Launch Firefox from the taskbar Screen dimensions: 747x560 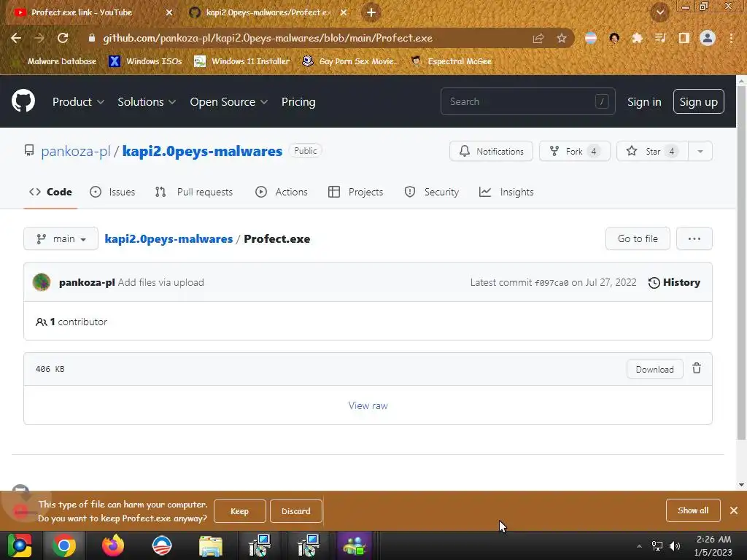click(113, 545)
